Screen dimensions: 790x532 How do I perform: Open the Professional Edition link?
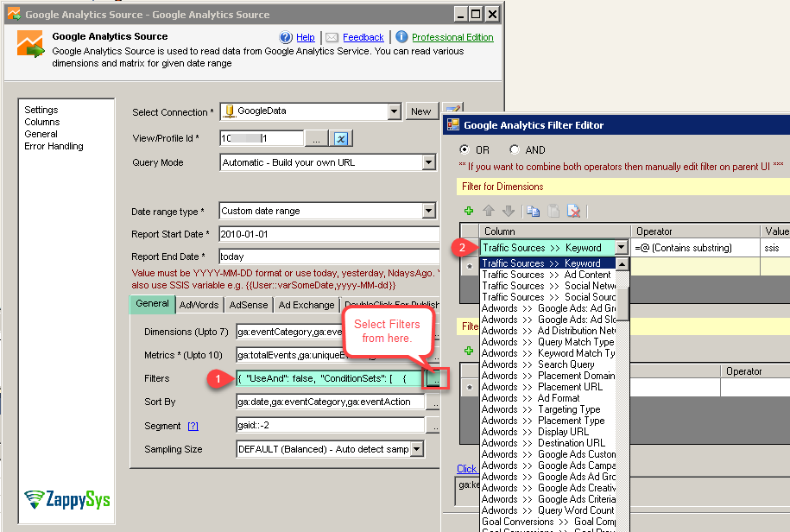[452, 37]
